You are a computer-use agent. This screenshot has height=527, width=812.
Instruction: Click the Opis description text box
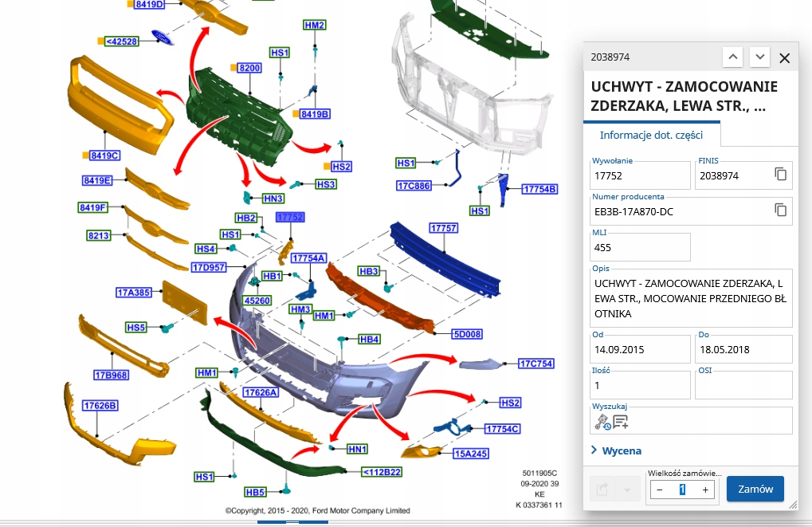(692, 298)
